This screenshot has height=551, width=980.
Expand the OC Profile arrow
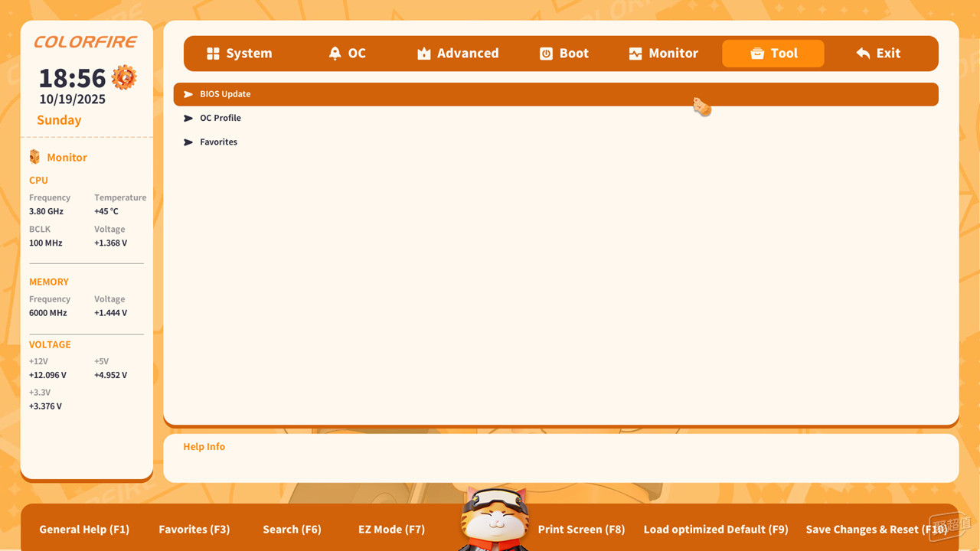pyautogui.click(x=188, y=119)
